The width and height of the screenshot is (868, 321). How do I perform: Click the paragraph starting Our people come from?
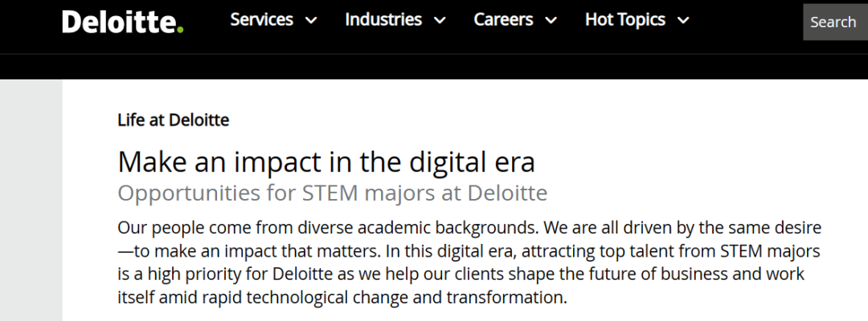[469, 262]
